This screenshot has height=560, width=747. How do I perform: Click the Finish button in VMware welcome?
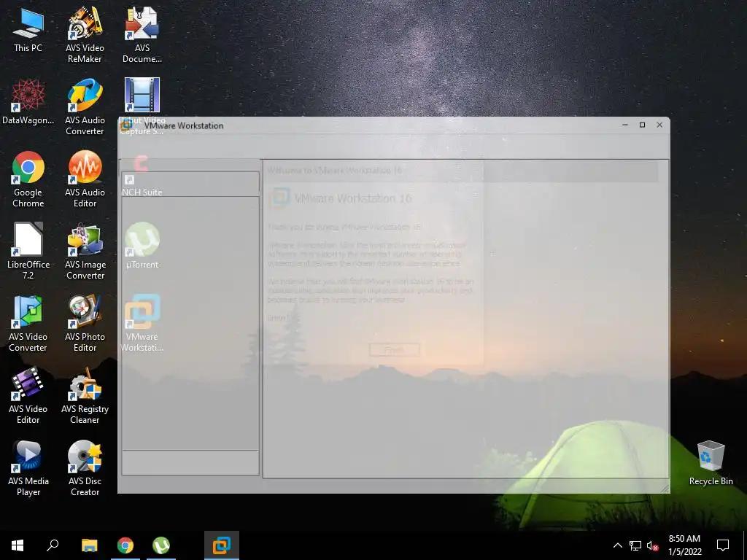coord(394,350)
